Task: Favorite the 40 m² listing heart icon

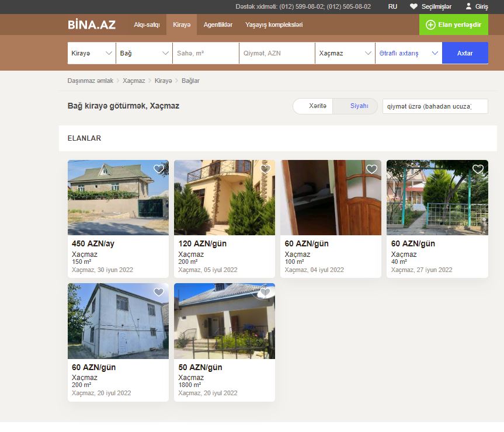Action: click(x=478, y=169)
